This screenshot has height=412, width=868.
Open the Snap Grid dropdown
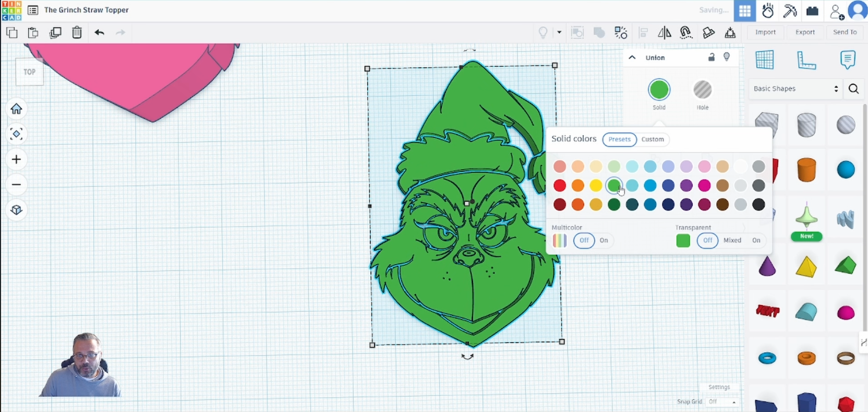point(722,402)
